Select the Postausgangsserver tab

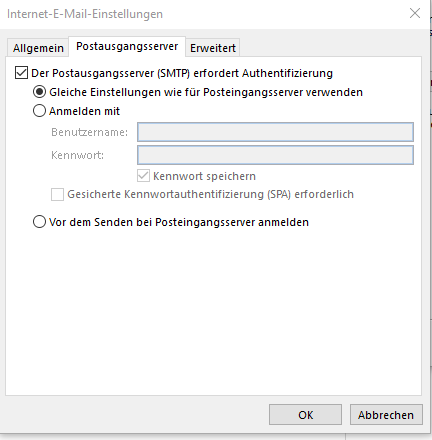pos(127,46)
